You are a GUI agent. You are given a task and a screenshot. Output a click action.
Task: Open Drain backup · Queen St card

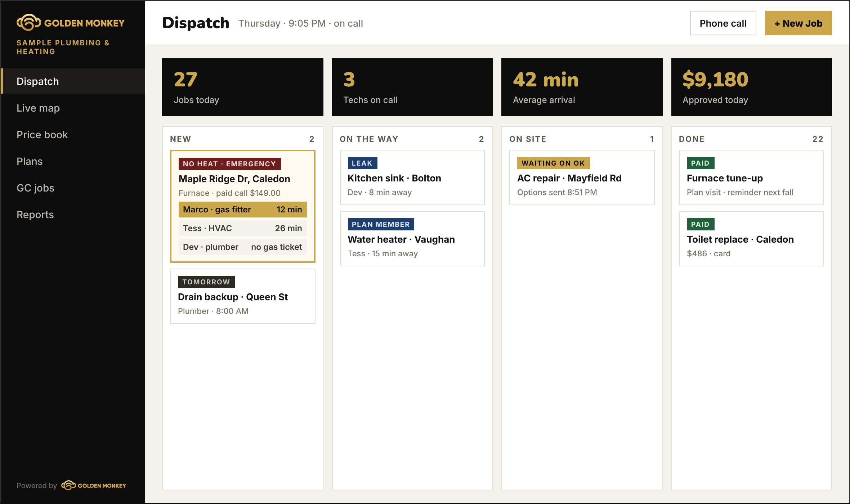tap(242, 296)
